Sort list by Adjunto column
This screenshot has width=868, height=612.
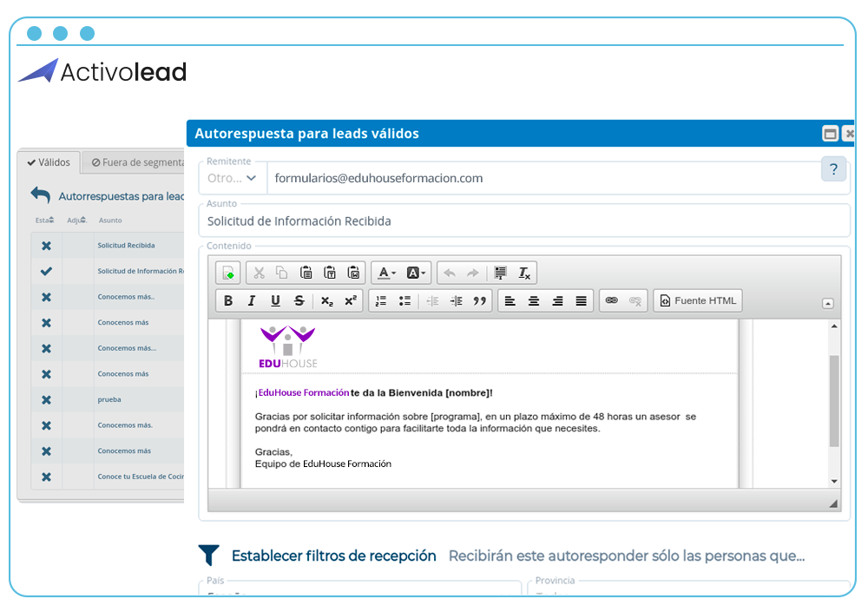(x=77, y=220)
